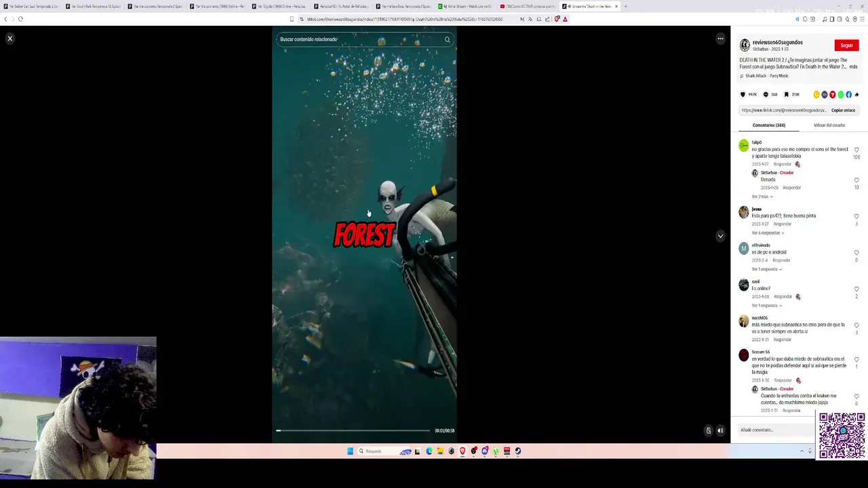Switch to Comentarios (388) tab
868x488 pixels.
point(768,125)
